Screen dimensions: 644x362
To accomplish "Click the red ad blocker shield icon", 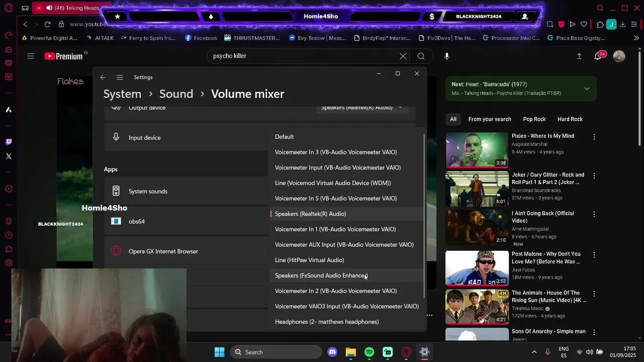I will [561, 24].
